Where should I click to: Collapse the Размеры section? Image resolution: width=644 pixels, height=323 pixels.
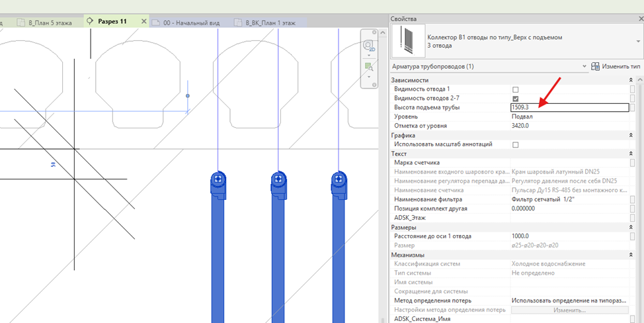pyautogui.click(x=631, y=227)
